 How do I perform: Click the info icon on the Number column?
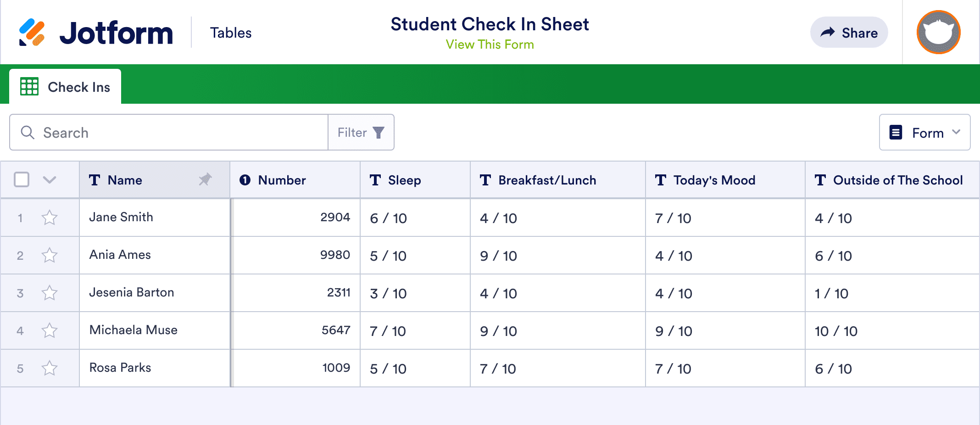tap(244, 180)
